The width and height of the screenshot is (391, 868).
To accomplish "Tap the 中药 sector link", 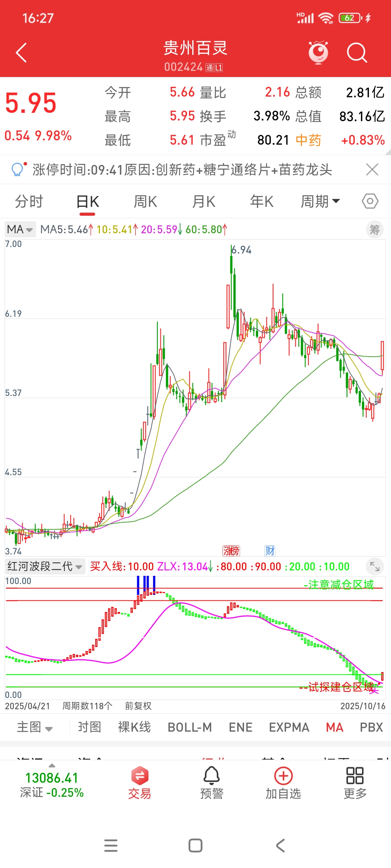I will coord(308,140).
